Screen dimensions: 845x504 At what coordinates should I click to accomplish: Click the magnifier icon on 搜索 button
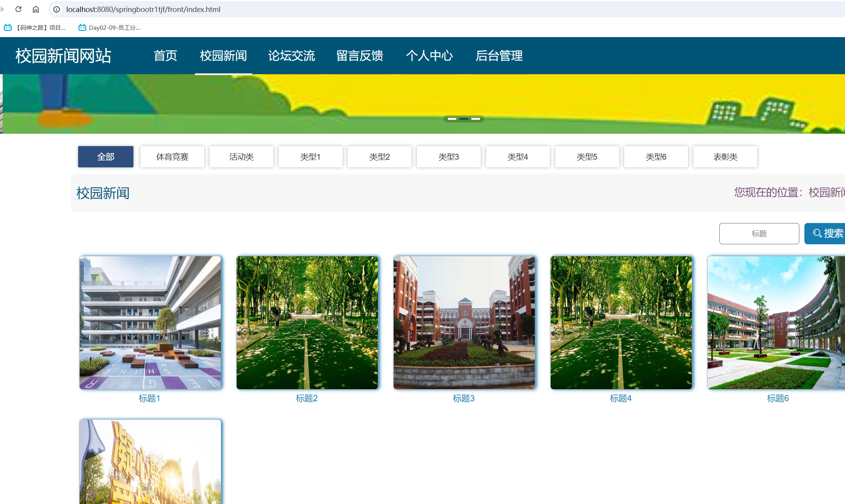(817, 233)
